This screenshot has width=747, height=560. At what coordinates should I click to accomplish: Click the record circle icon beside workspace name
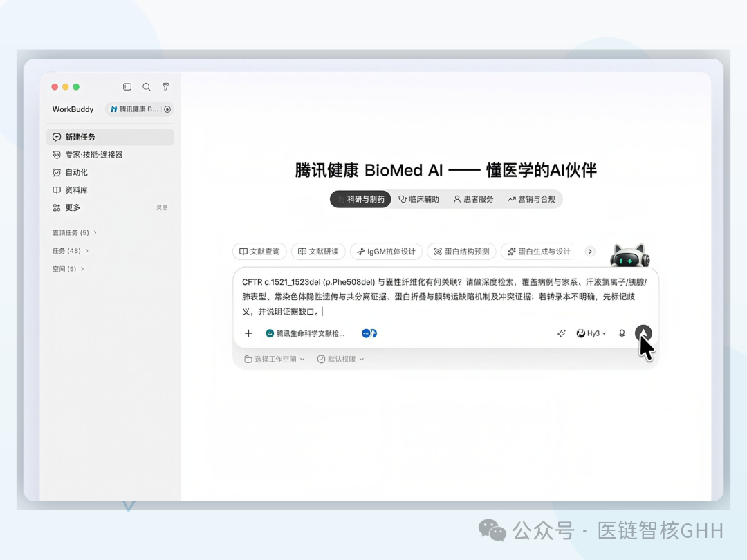(x=167, y=109)
